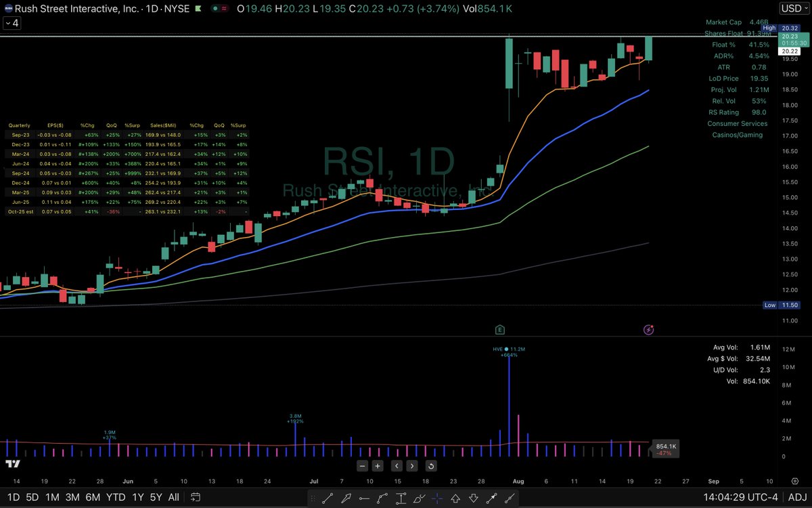Image resolution: width=812 pixels, height=508 pixels.
Task: Select the Brush drawing tool
Action: pyautogui.click(x=420, y=498)
